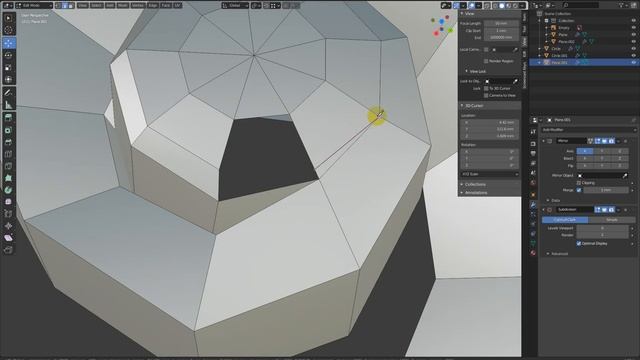Open the Edge menu in header
This screenshot has width=640, height=360.
coord(153,5)
